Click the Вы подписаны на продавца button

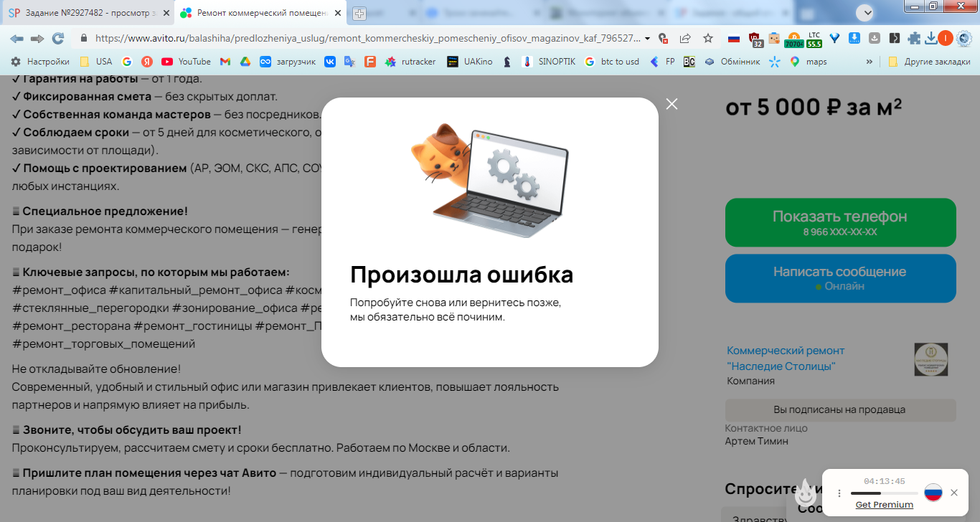tap(841, 410)
